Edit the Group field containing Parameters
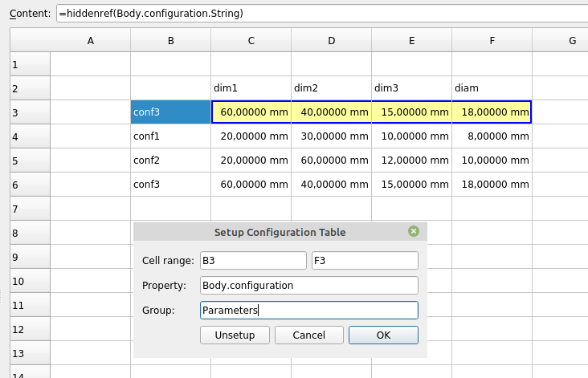Screen dimensions: 588x378 pyautogui.click(x=308, y=311)
